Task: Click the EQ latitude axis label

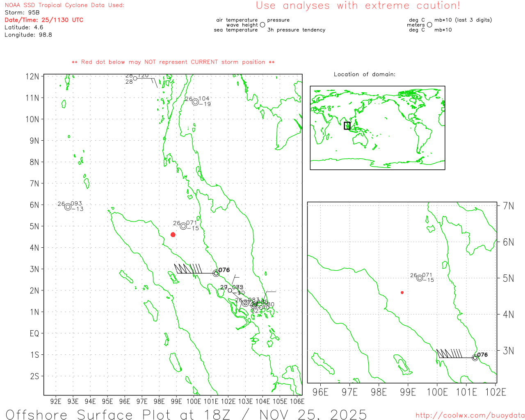Action: (34, 333)
